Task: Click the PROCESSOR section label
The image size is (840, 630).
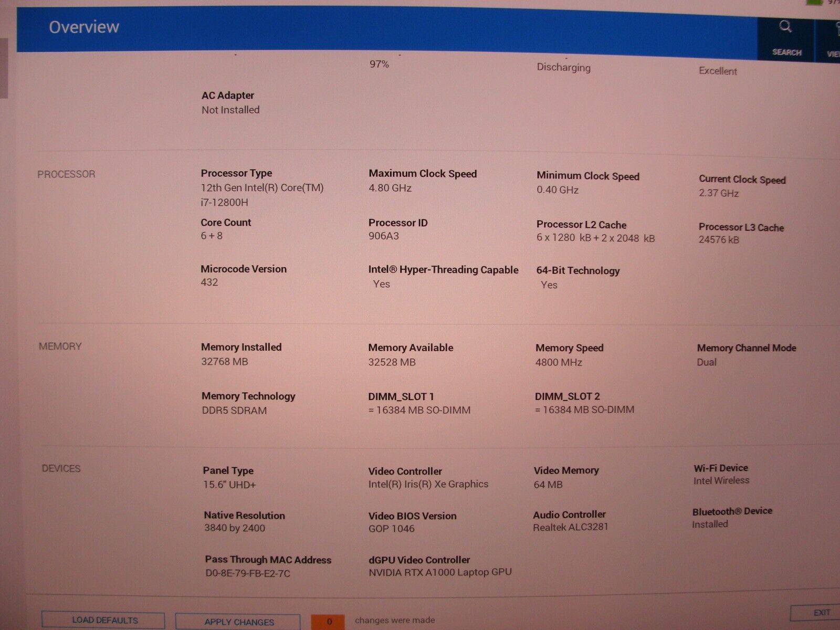Action: click(x=66, y=174)
